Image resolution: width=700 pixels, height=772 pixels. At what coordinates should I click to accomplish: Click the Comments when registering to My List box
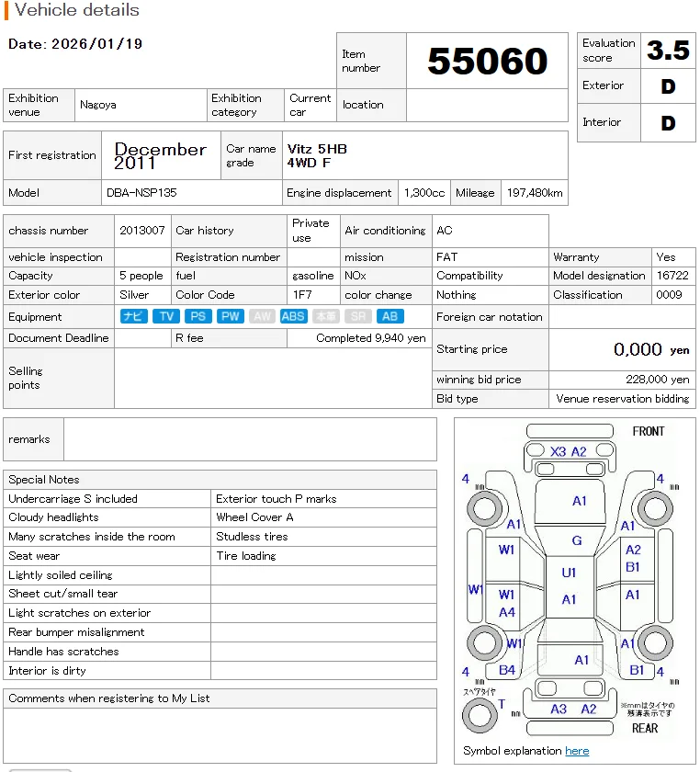point(220,735)
